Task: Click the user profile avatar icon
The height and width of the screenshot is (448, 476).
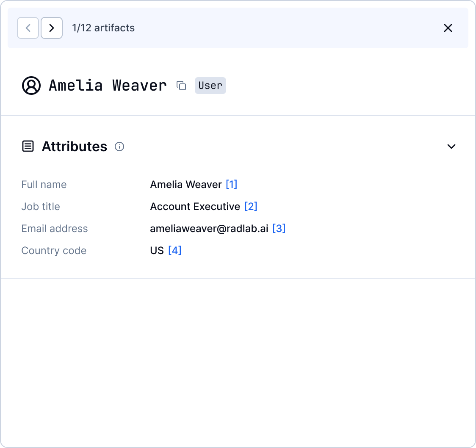Action: (31, 86)
